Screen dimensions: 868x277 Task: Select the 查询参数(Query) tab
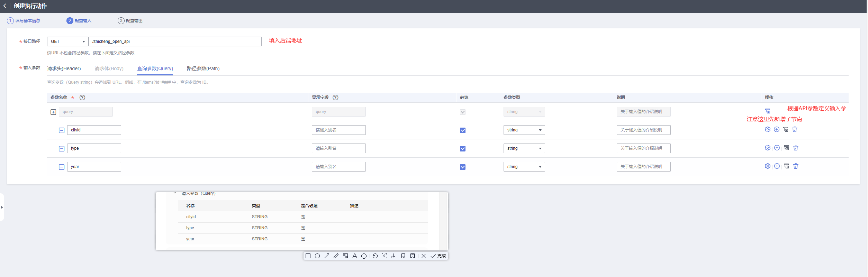click(155, 68)
